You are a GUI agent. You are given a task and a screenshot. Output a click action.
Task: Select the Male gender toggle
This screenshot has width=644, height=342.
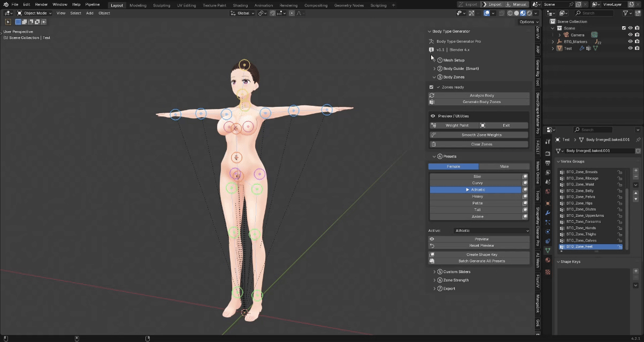[x=504, y=166]
